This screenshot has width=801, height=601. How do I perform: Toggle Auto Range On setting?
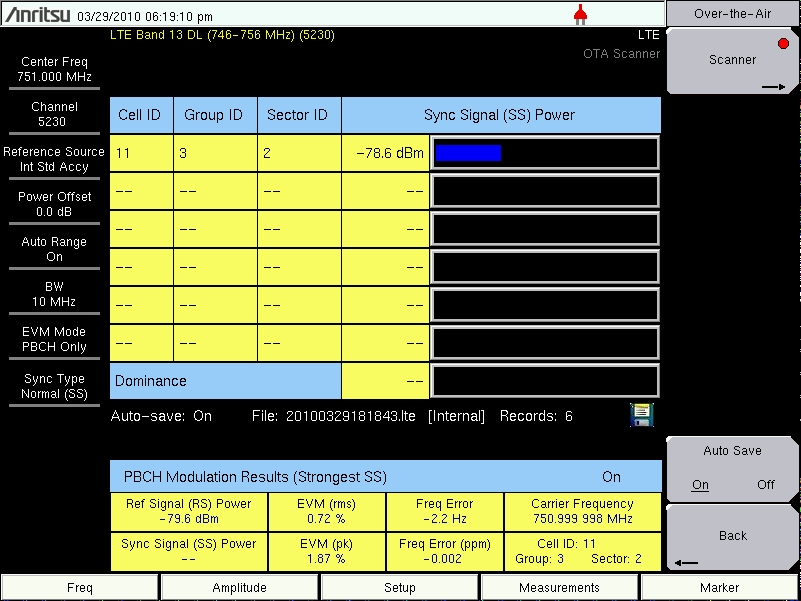tap(54, 249)
